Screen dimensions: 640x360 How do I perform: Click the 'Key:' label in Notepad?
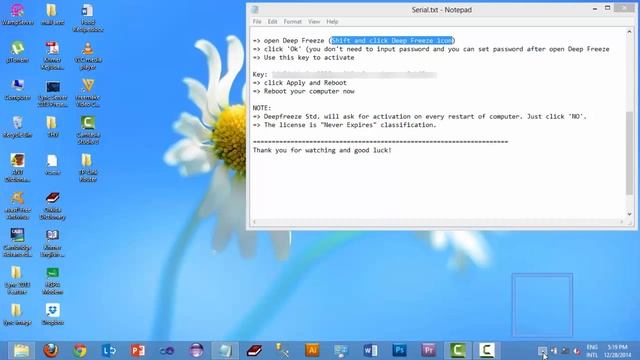click(260, 74)
